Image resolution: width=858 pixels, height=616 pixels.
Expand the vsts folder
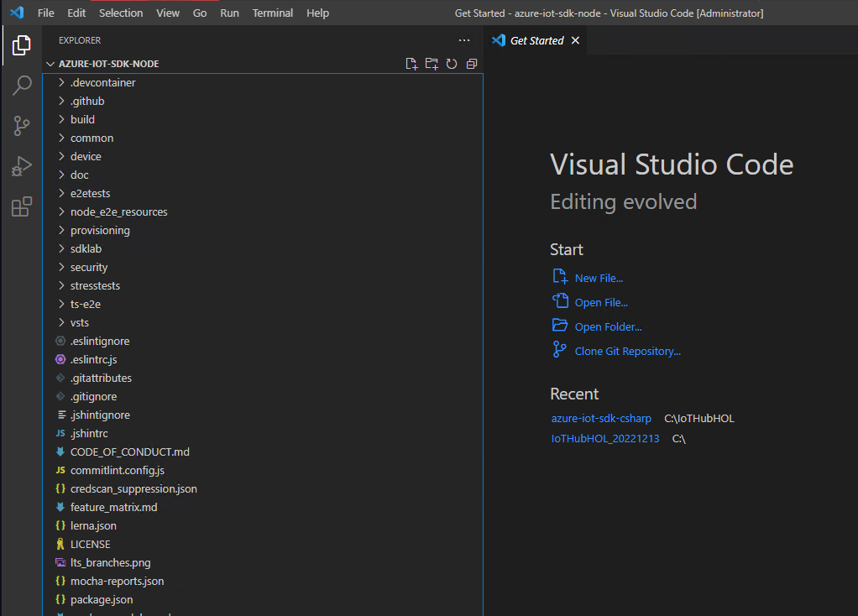(61, 323)
